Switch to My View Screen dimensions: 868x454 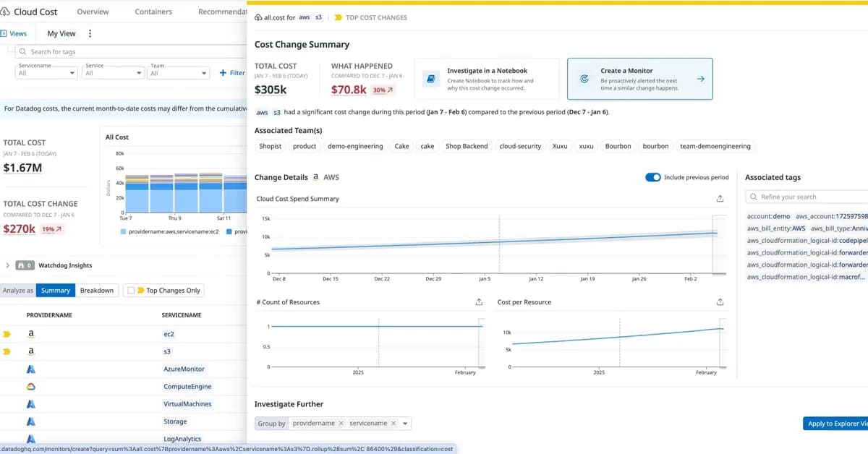coord(61,33)
